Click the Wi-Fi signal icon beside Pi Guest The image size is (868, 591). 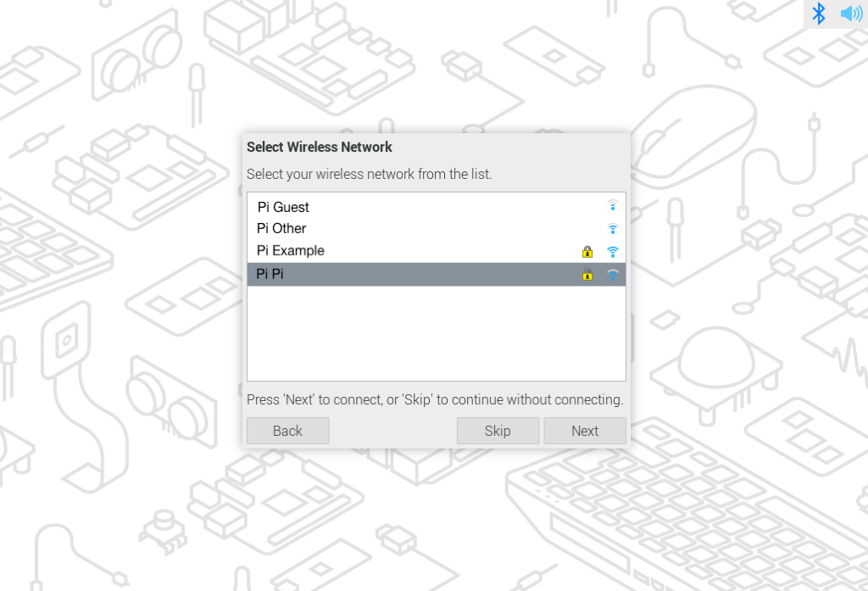click(x=612, y=206)
